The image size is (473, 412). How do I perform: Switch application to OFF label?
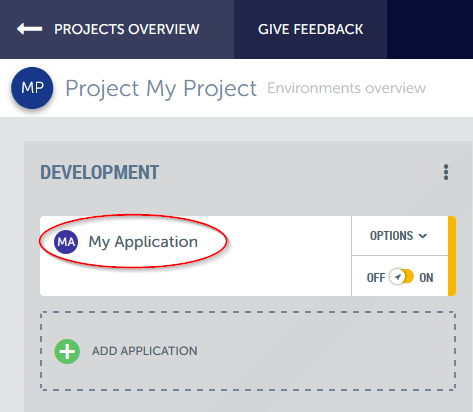point(376,278)
